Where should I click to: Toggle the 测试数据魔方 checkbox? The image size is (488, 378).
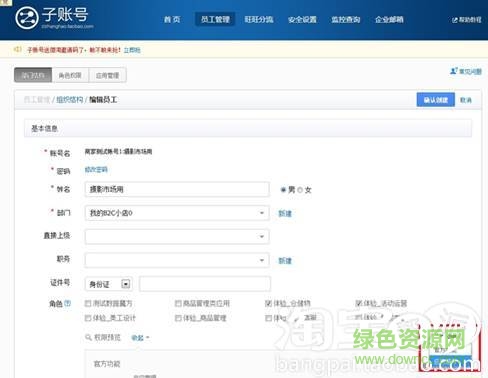[x=88, y=303]
